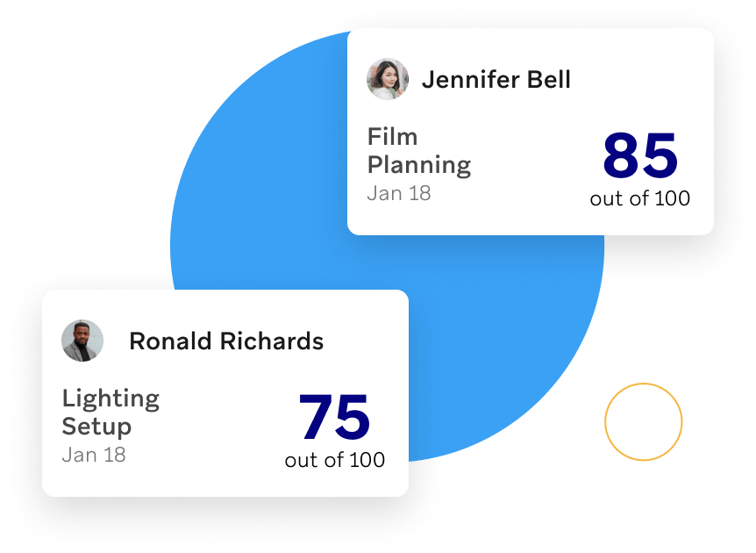Click the Jan 18 date under Lighting Setup
The height and width of the screenshot is (553, 756).
94,455
